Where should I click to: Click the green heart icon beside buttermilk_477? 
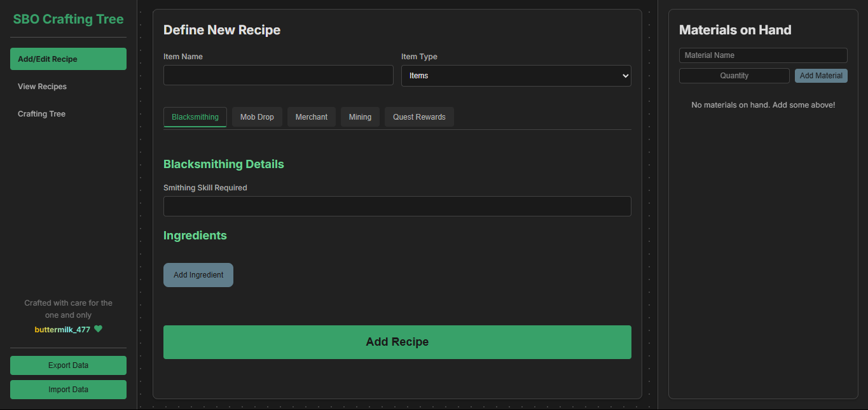coord(98,329)
